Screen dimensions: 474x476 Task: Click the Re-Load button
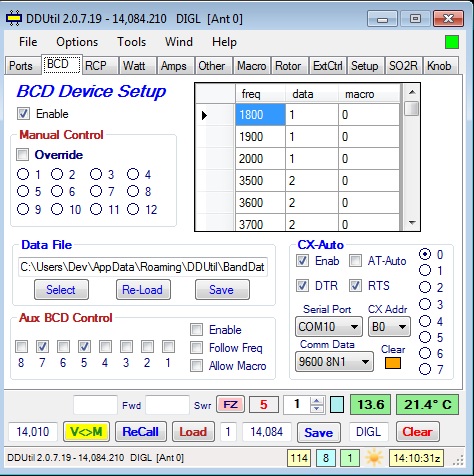pos(143,289)
